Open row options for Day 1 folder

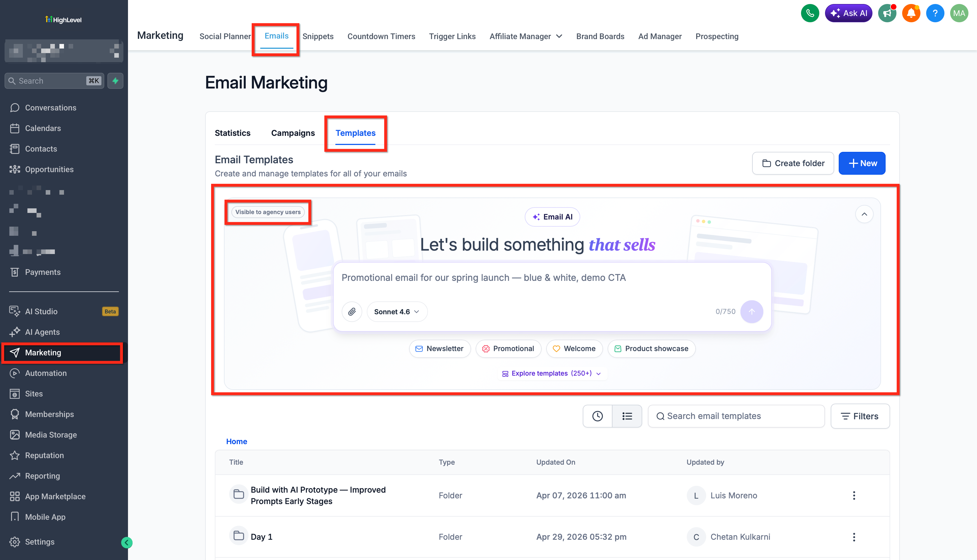pyautogui.click(x=854, y=537)
